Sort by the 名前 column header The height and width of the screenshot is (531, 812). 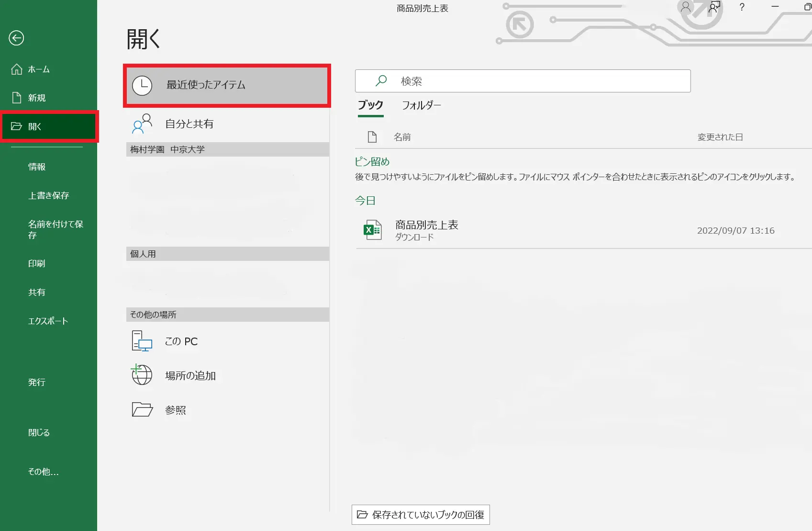(402, 137)
